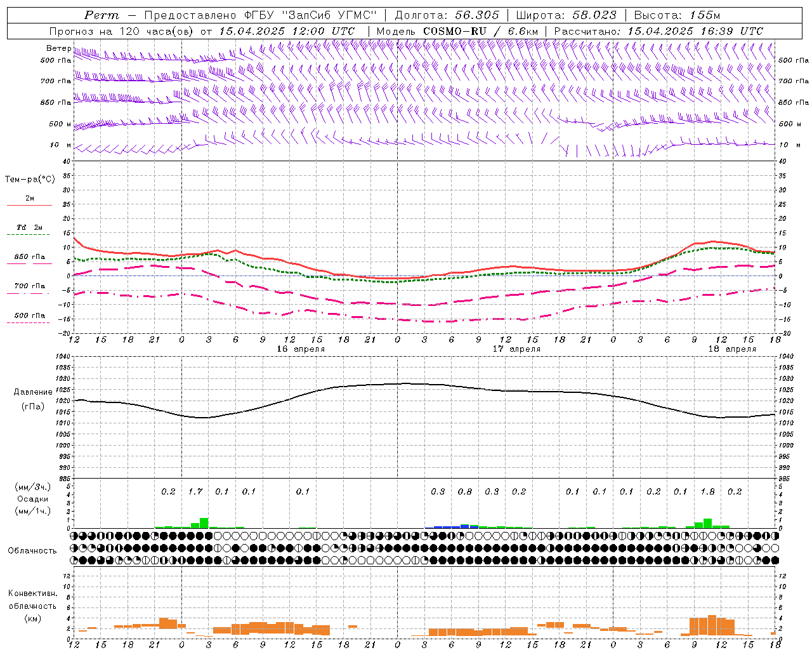This screenshot has width=812, height=650.
Task: Select the forecast start "15.04.2025 12:00 UTC"
Action: [x=287, y=31]
